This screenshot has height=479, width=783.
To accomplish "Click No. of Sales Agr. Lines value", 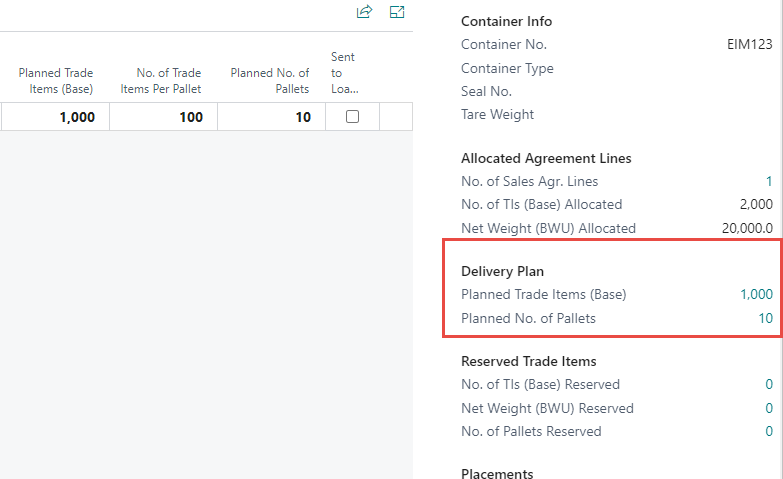I will [768, 181].
